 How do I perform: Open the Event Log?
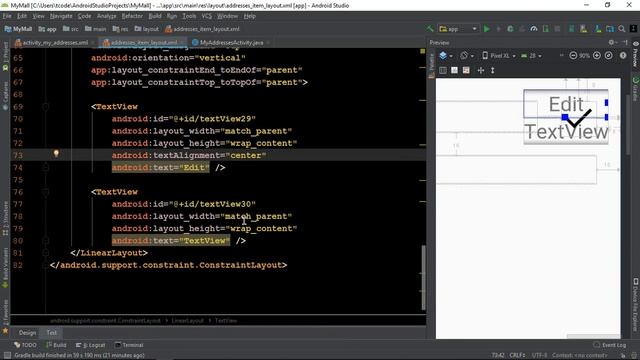(609, 345)
